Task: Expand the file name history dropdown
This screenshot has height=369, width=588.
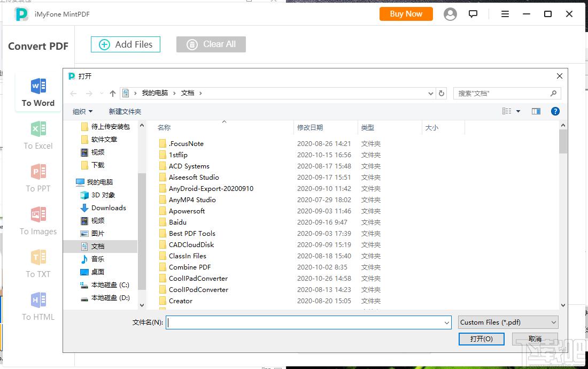Action: [447, 322]
